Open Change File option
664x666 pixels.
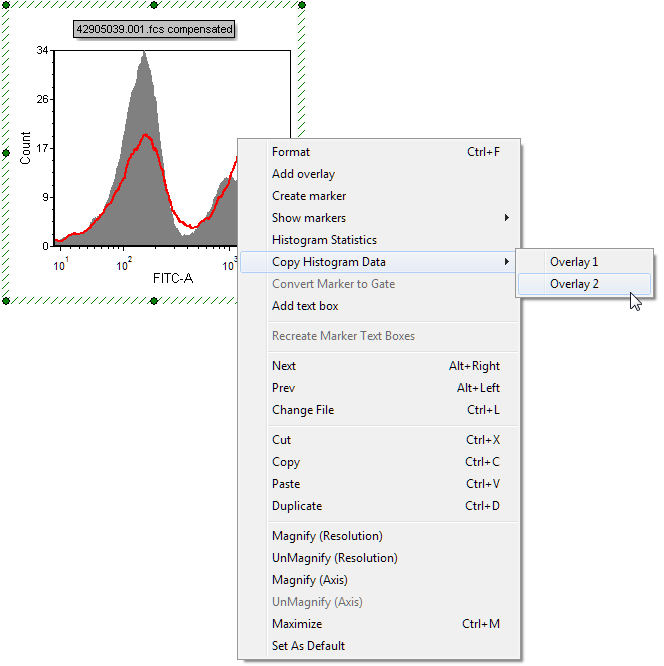(303, 410)
